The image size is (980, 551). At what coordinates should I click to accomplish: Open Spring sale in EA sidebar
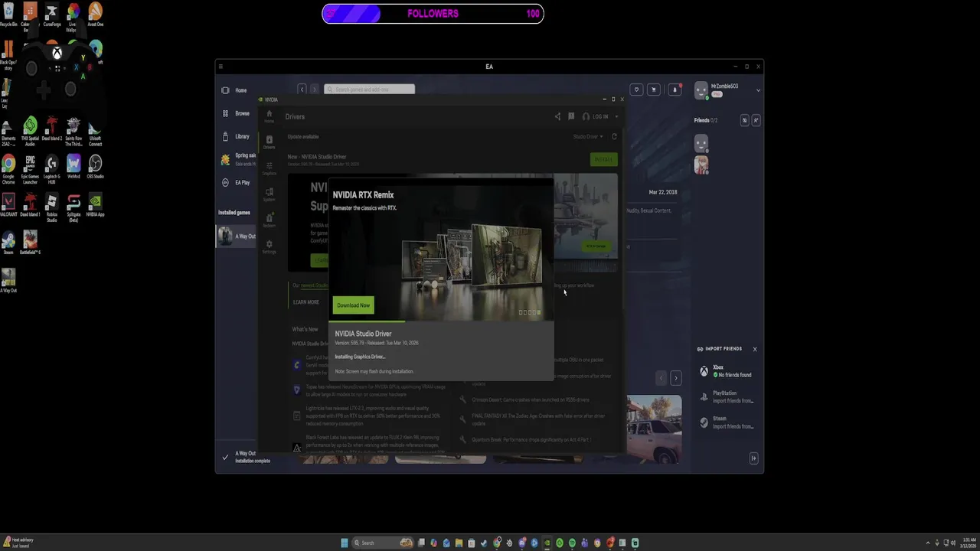(x=238, y=159)
